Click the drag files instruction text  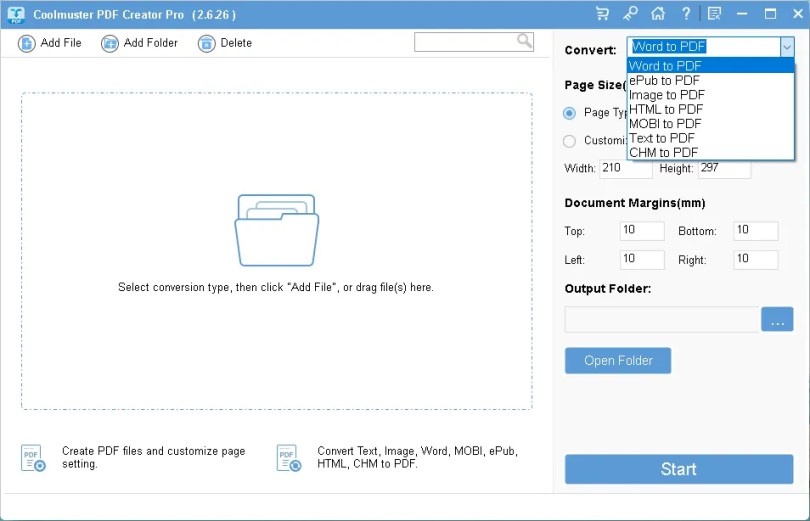276,287
